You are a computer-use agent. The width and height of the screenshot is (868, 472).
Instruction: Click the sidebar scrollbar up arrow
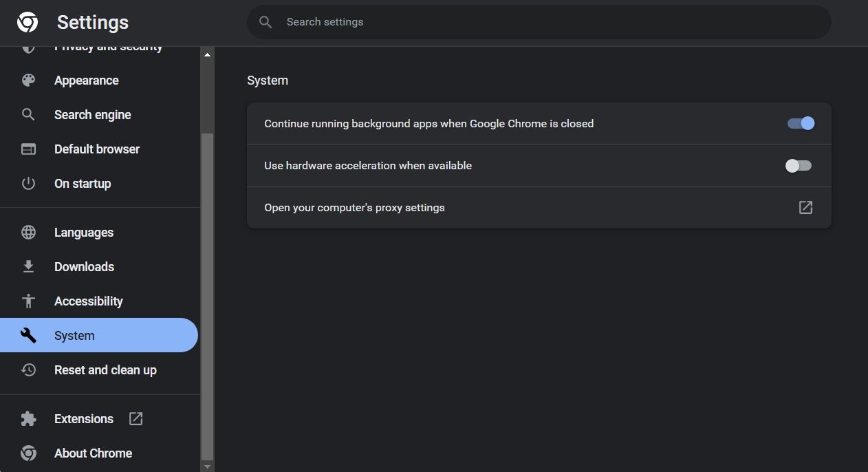click(x=207, y=54)
